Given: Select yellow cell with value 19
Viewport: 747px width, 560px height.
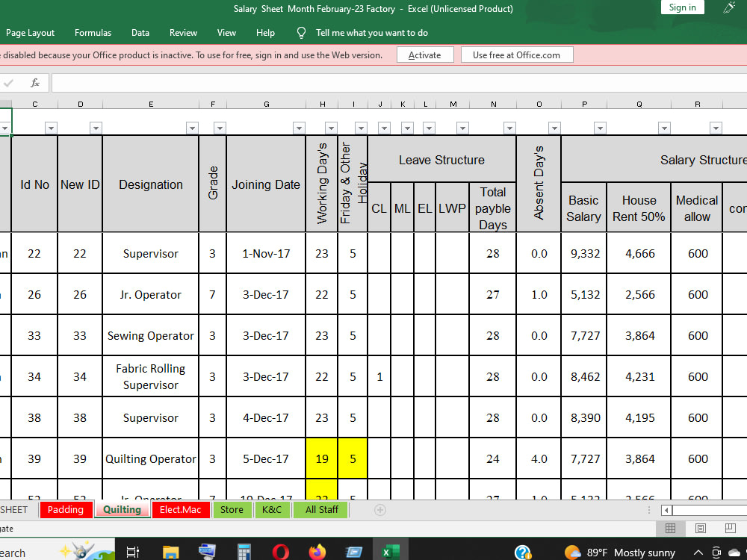Looking at the screenshot, I should (x=322, y=458).
